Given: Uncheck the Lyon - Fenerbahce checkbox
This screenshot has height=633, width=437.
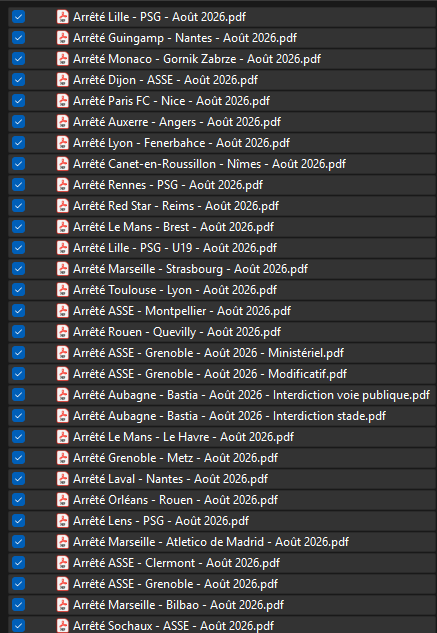Looking at the screenshot, I should (x=18, y=143).
